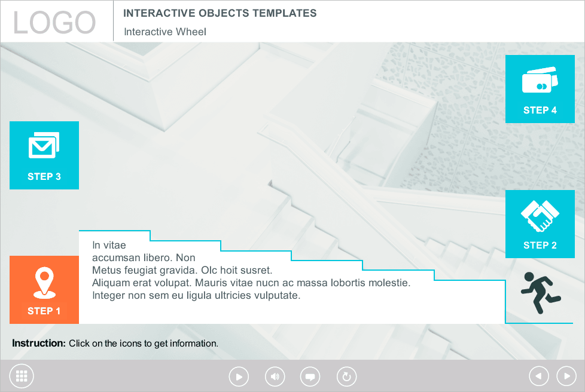Viewport: 585px width, 392px height.
Task: Replay the slide using the circular arrow button
Action: 346,376
